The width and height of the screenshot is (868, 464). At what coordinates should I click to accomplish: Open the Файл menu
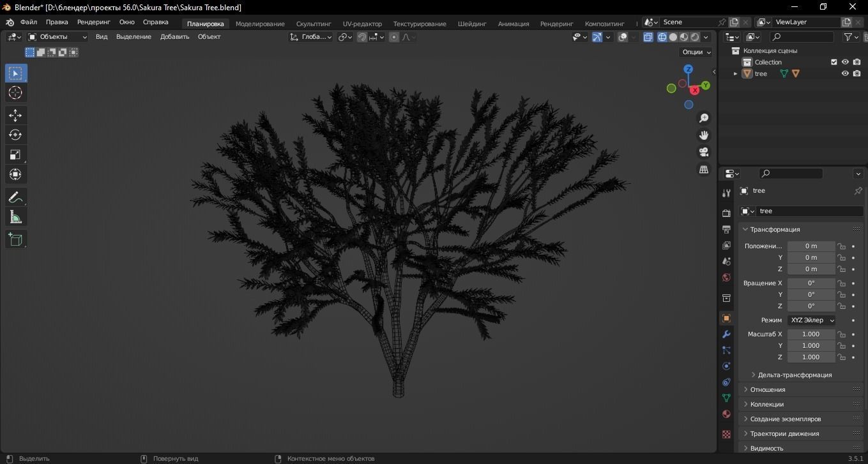click(x=29, y=22)
